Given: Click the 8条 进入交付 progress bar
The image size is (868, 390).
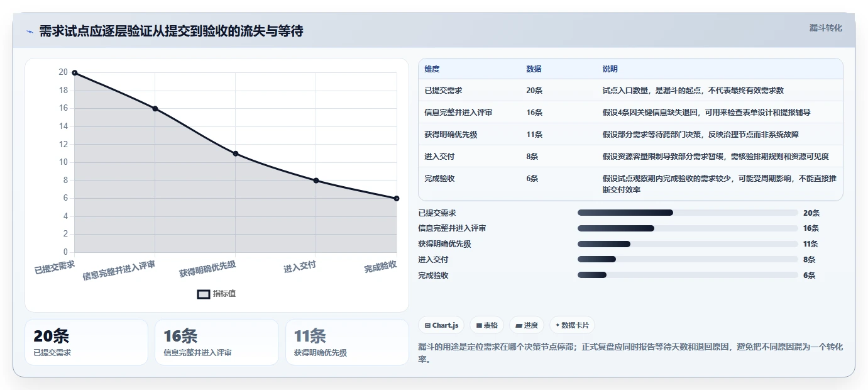Looking at the screenshot, I should click(x=688, y=259).
